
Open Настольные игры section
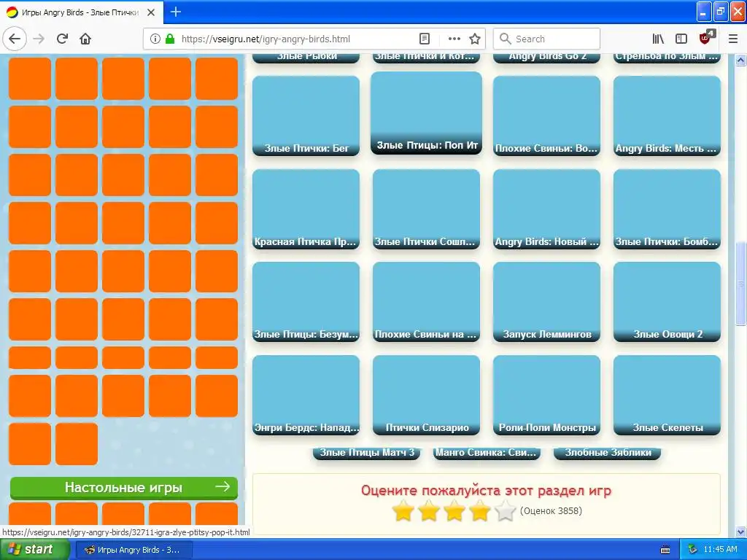tap(124, 488)
